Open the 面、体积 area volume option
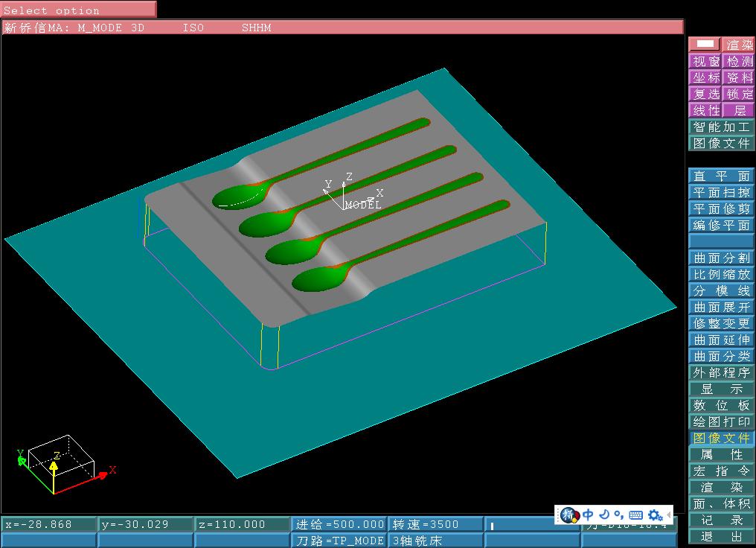Image resolution: width=756 pixels, height=548 pixels. tap(721, 504)
